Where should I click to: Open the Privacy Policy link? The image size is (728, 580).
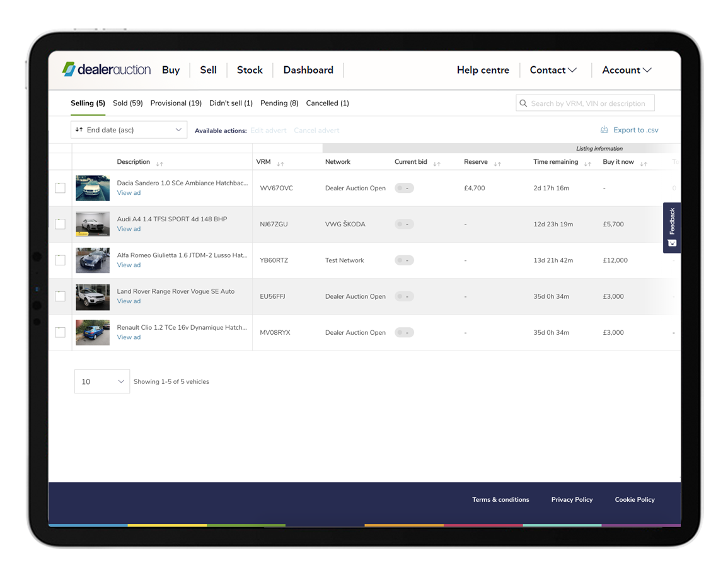click(x=572, y=500)
